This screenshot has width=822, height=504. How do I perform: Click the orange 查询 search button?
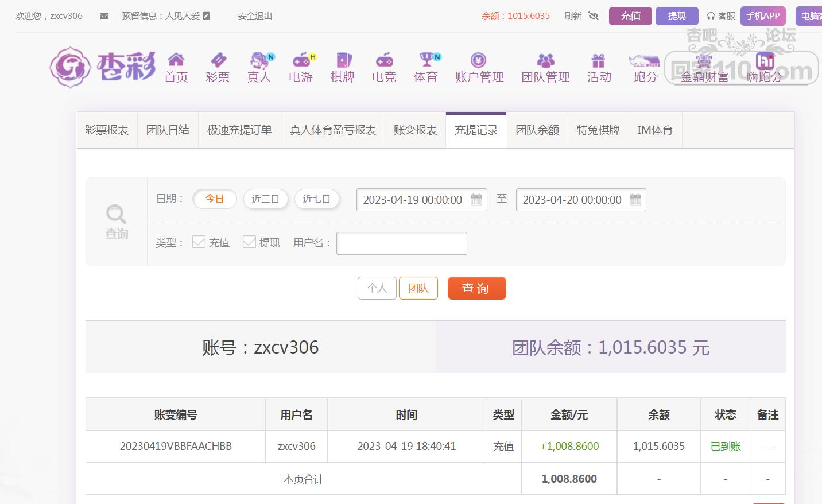(x=476, y=288)
